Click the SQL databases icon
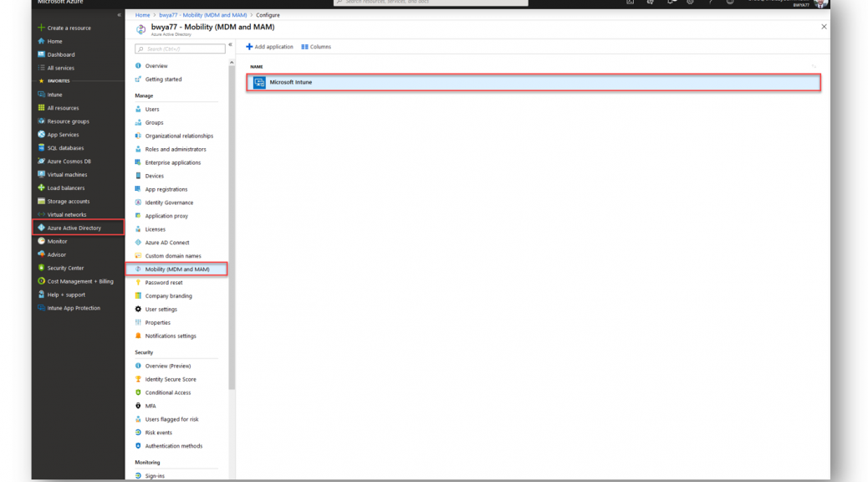The height and width of the screenshot is (482, 868). (41, 147)
